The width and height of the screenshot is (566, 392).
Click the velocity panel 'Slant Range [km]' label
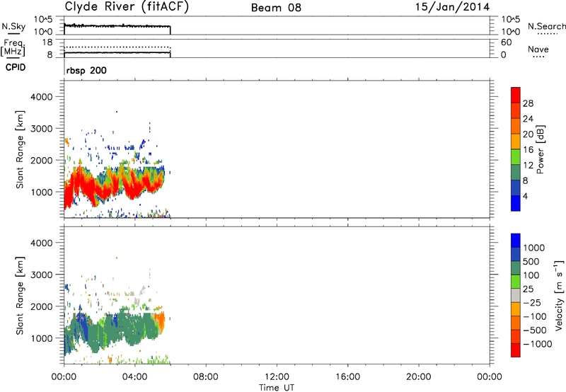point(20,296)
